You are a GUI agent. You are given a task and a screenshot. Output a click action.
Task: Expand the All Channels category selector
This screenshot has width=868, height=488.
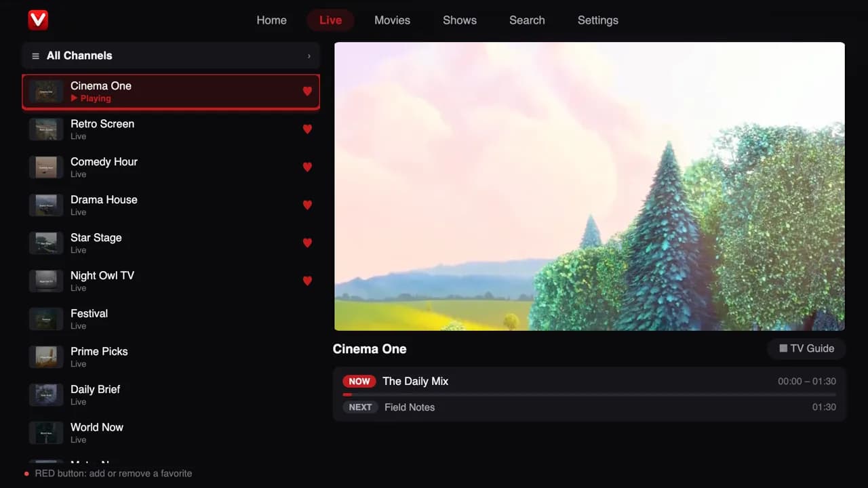click(x=171, y=56)
